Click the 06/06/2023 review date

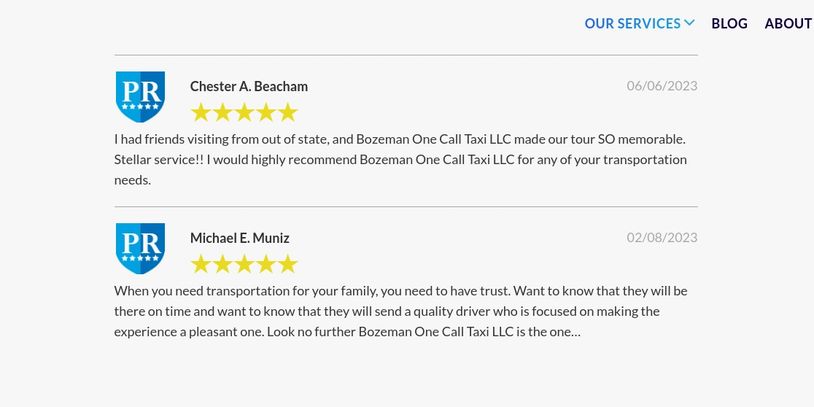coord(662,86)
